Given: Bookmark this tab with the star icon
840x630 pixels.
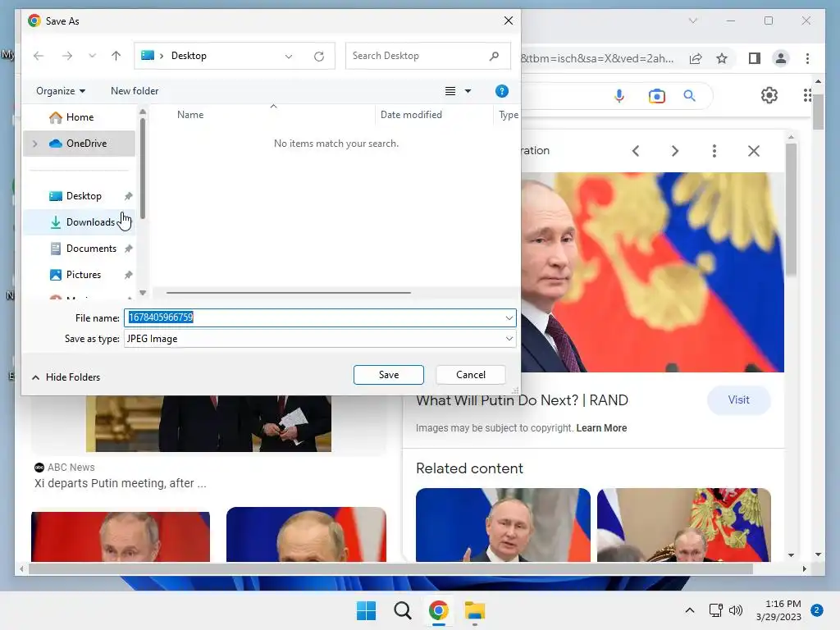Looking at the screenshot, I should point(722,58).
